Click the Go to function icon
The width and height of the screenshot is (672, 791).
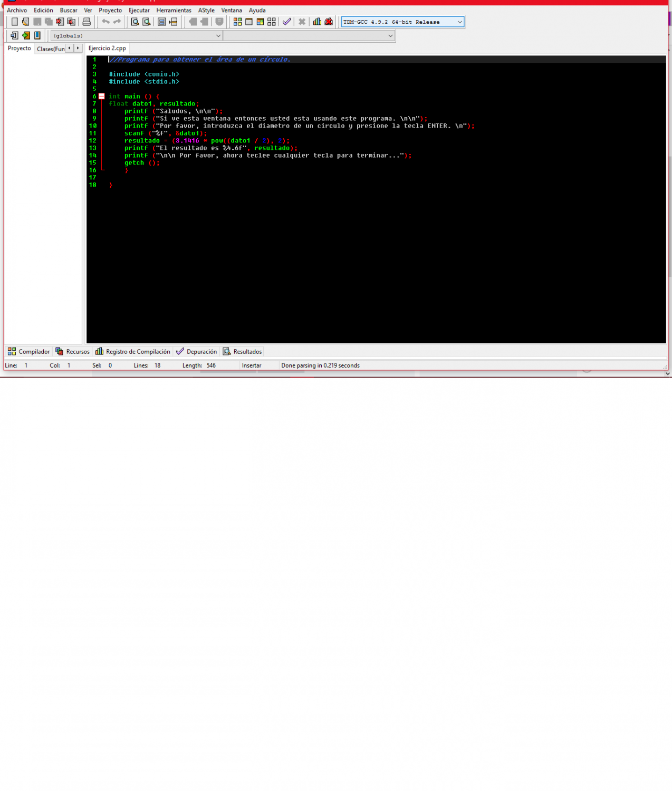(x=162, y=22)
